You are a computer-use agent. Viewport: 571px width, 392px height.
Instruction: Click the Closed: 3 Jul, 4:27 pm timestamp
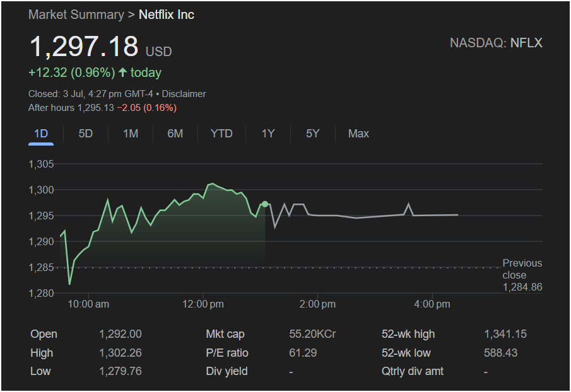pos(91,94)
